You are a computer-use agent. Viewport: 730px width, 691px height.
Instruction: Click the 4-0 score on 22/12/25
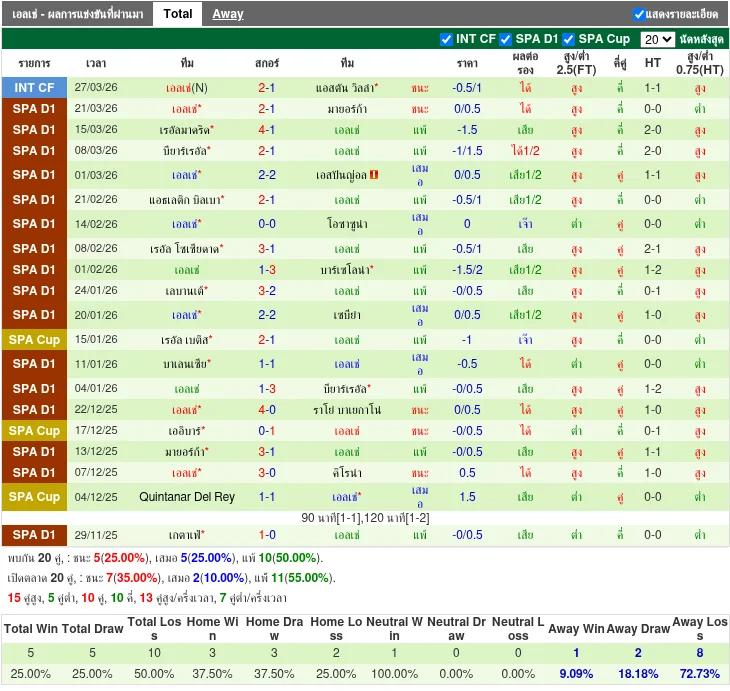(x=267, y=410)
